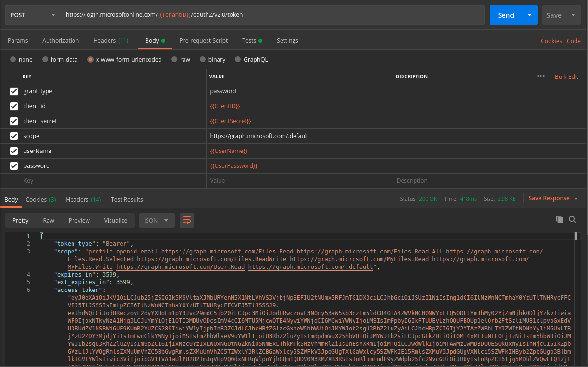Screen dimensions: 588x367
Task: Toggle the password row checkbox
Action: coord(14,166)
